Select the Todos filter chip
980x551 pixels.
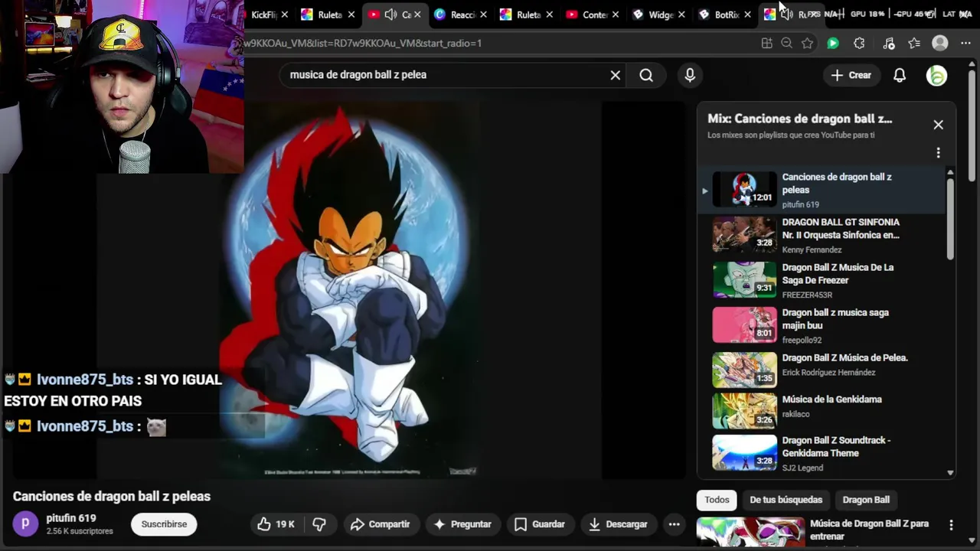tap(717, 500)
